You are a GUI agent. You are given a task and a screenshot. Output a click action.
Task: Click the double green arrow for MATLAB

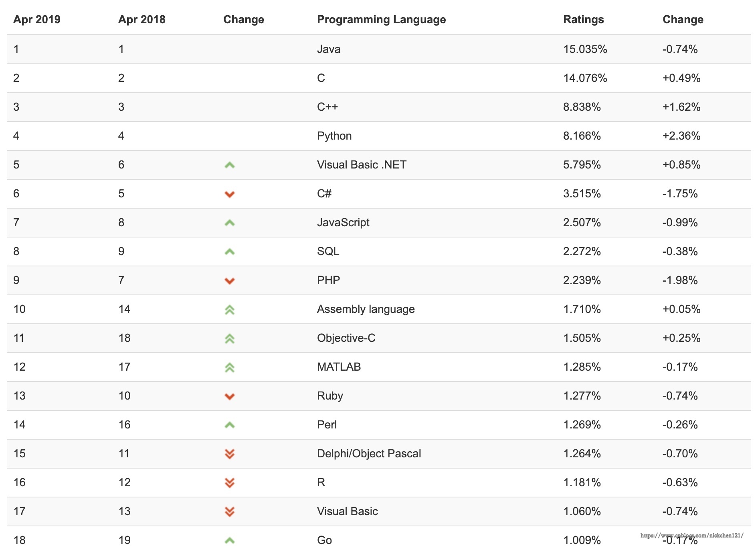(x=230, y=367)
